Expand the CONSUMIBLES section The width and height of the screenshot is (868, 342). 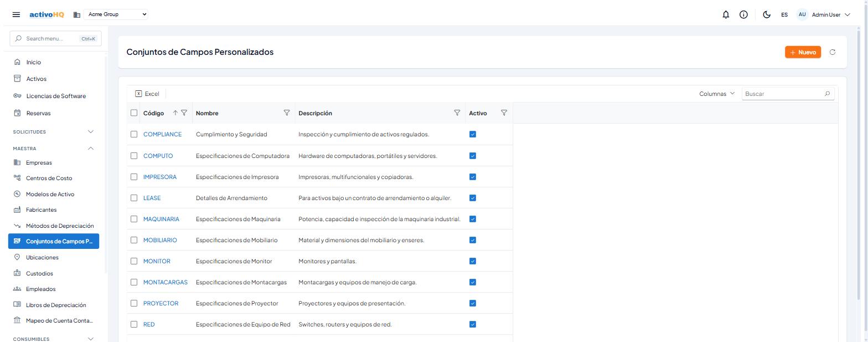[54, 339]
